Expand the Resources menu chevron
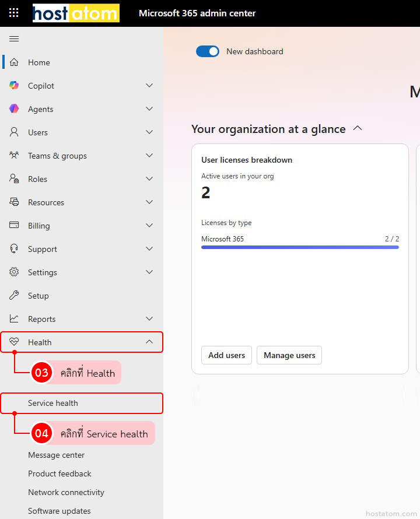Image resolution: width=420 pixels, height=519 pixels. (149, 202)
